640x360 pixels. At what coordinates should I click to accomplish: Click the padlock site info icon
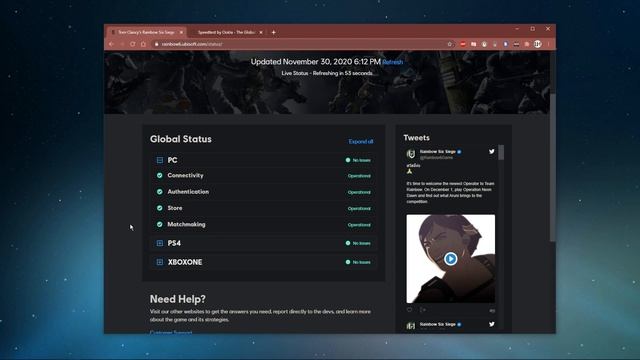[x=156, y=44]
